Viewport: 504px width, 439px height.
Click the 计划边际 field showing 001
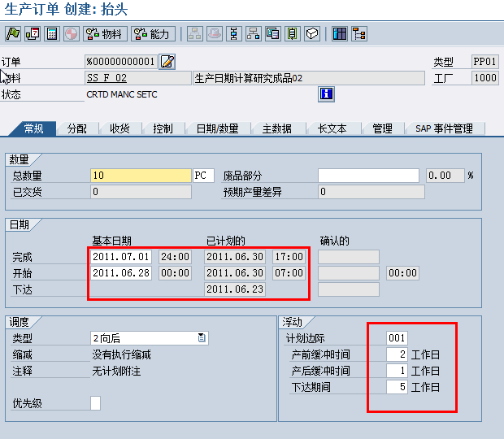pyautogui.click(x=397, y=338)
